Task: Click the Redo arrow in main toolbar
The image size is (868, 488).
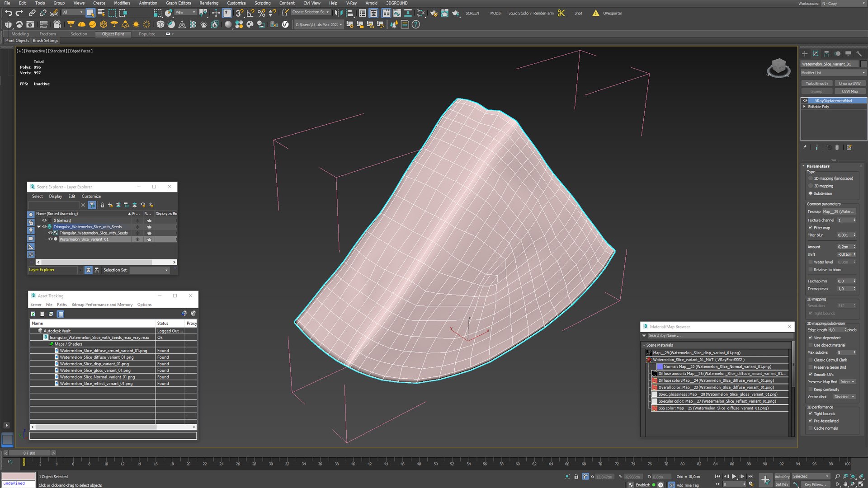Action: [x=19, y=13]
